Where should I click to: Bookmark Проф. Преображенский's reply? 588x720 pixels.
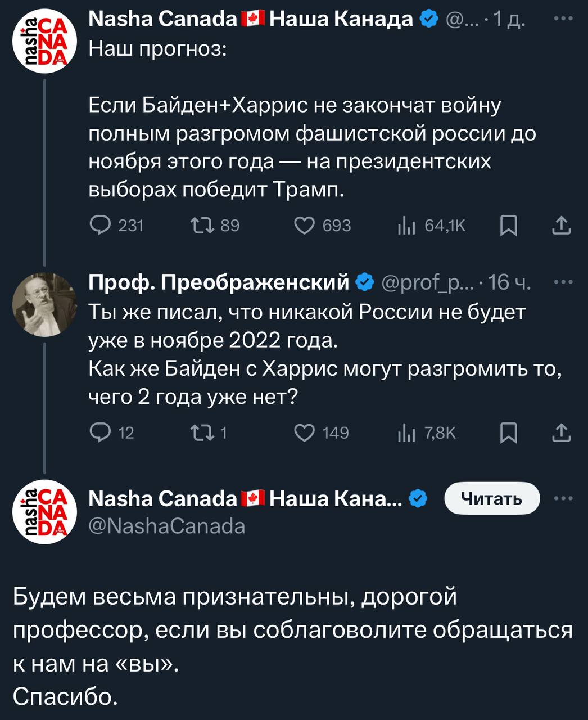pyautogui.click(x=509, y=433)
